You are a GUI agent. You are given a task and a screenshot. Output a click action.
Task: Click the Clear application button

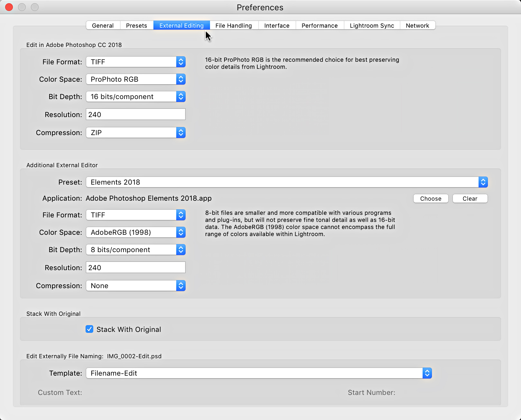tap(470, 198)
